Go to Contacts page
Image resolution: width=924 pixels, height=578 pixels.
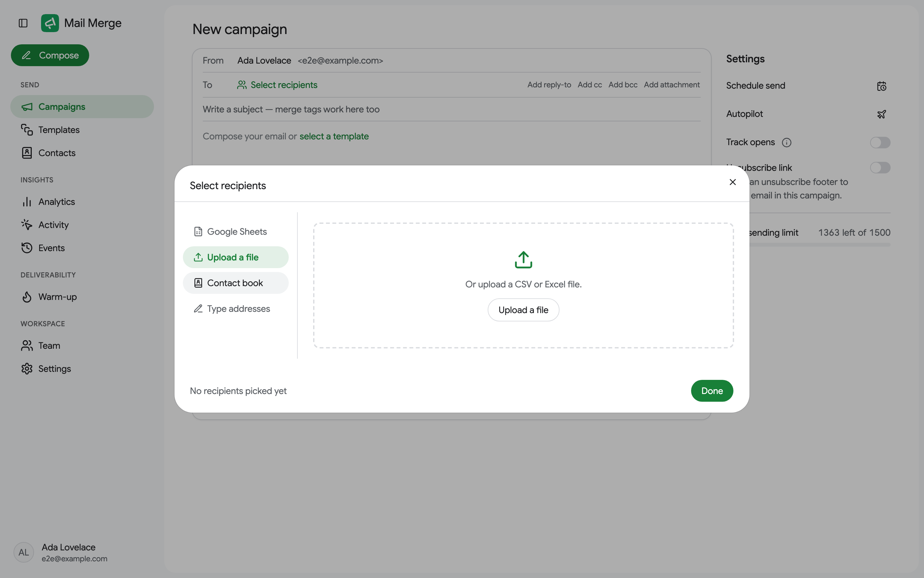tap(82, 153)
